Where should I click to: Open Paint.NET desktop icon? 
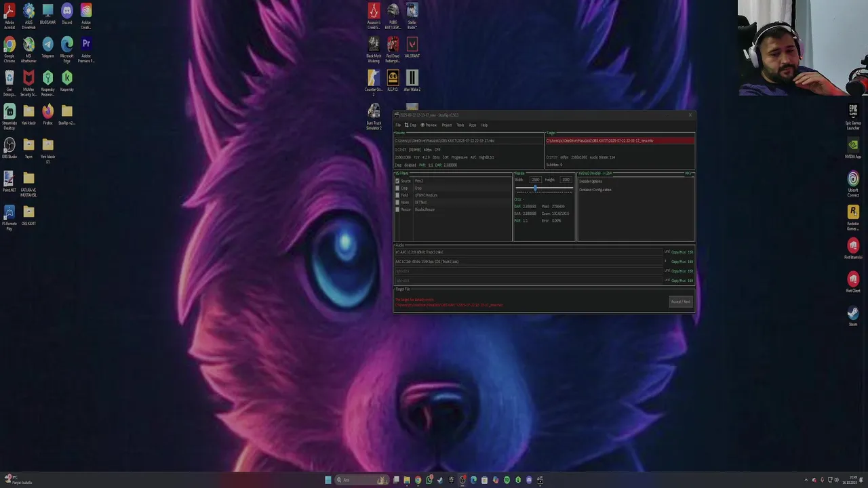[9, 182]
